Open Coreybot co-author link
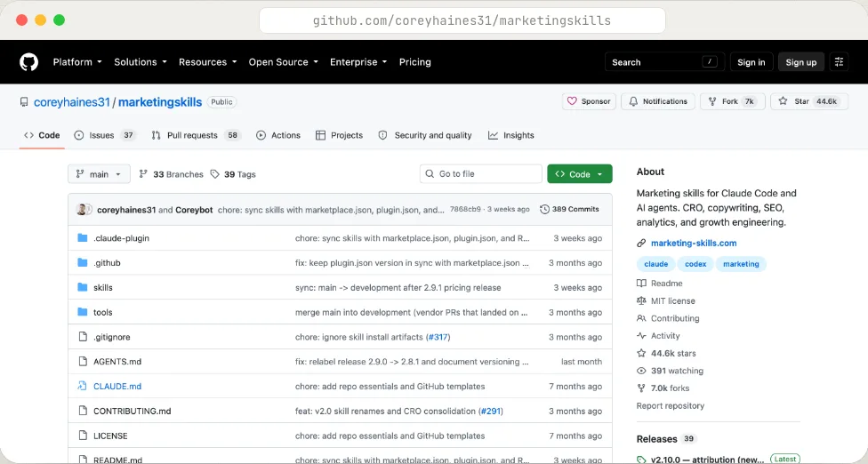Viewport: 868px width, 464px height. pyautogui.click(x=194, y=210)
